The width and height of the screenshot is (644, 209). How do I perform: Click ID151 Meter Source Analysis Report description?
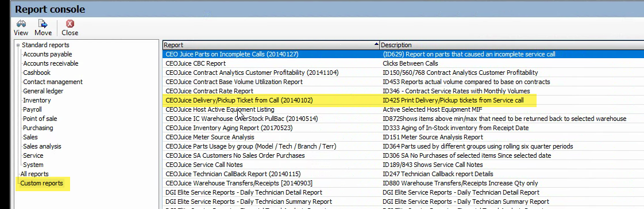[x=433, y=137]
